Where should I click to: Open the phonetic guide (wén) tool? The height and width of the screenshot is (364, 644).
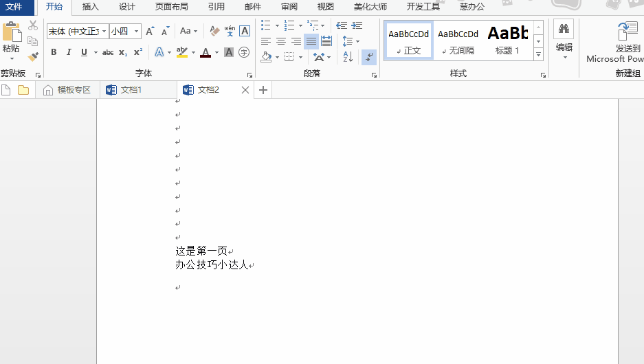[230, 31]
